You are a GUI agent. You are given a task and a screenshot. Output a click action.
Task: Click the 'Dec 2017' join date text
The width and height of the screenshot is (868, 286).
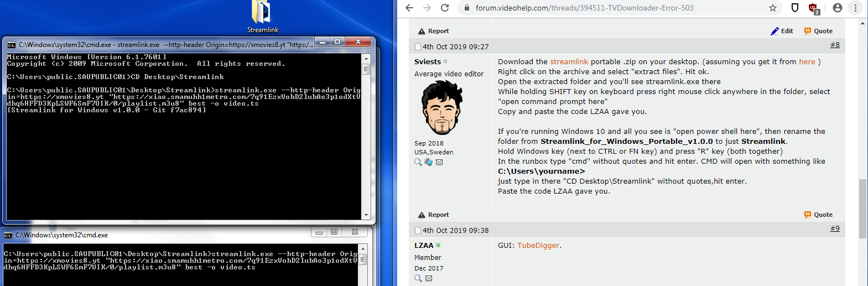[x=429, y=268]
